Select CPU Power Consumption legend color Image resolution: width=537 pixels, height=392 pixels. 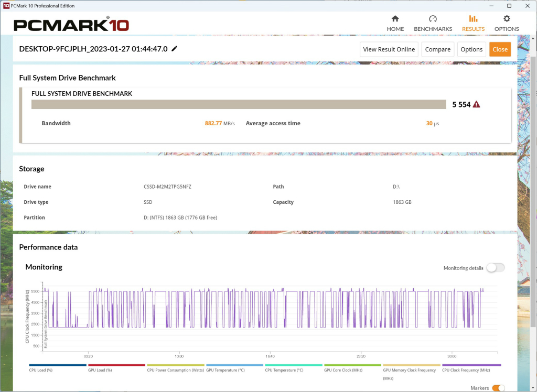[176, 365]
